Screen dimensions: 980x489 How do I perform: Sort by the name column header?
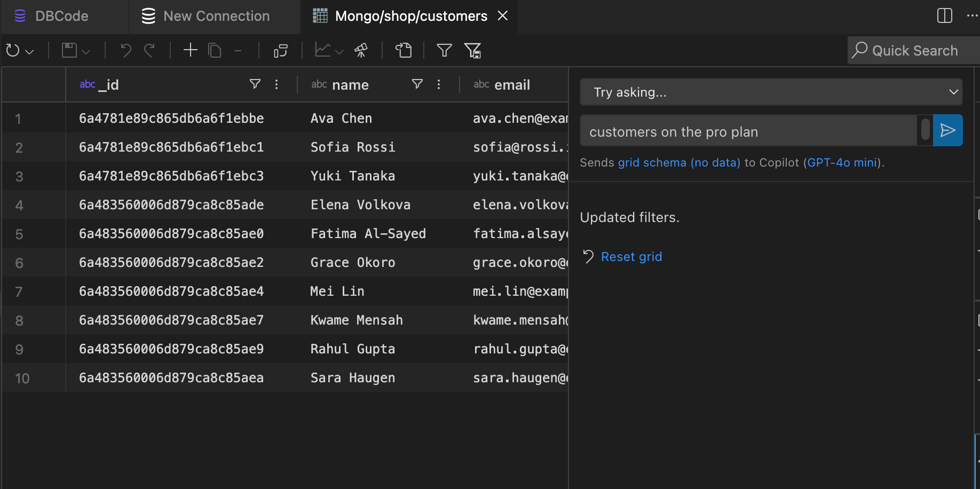pos(350,85)
